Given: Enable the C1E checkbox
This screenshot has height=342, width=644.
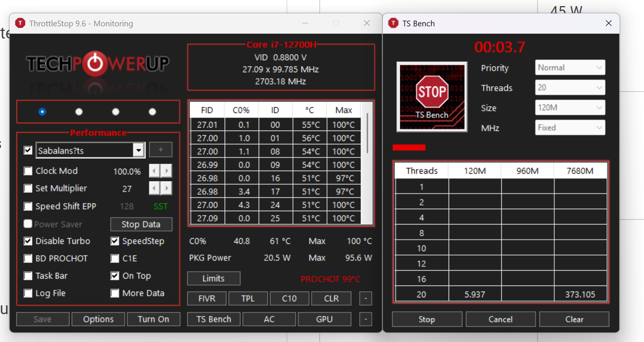Looking at the screenshot, I should click(x=115, y=258).
